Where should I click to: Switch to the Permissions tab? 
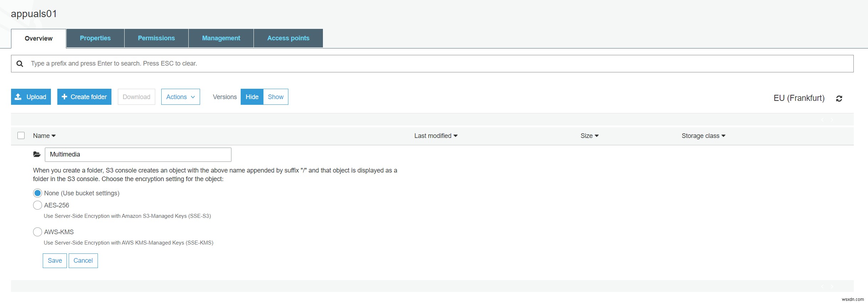pos(156,38)
